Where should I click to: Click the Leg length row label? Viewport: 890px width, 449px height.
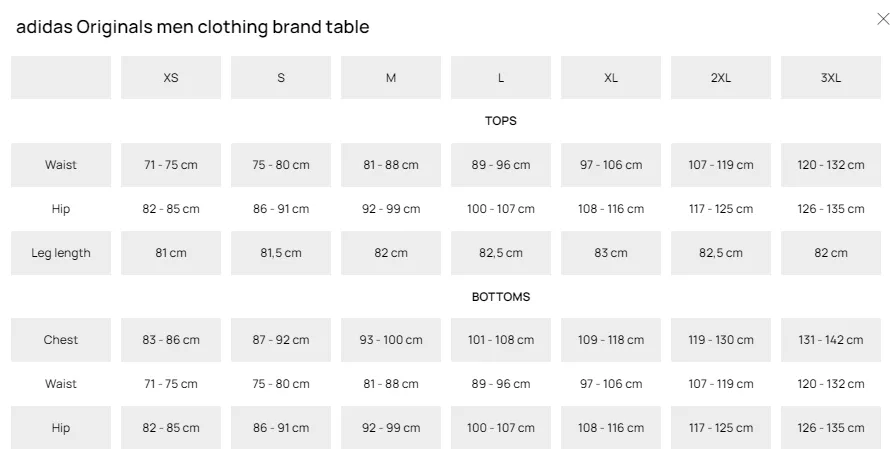(x=61, y=253)
